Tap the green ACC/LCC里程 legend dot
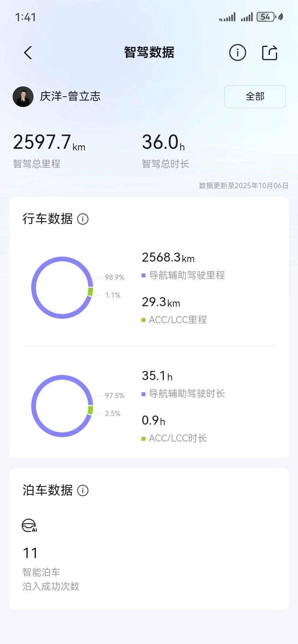Viewport: 298px width, 644px height. (x=144, y=320)
